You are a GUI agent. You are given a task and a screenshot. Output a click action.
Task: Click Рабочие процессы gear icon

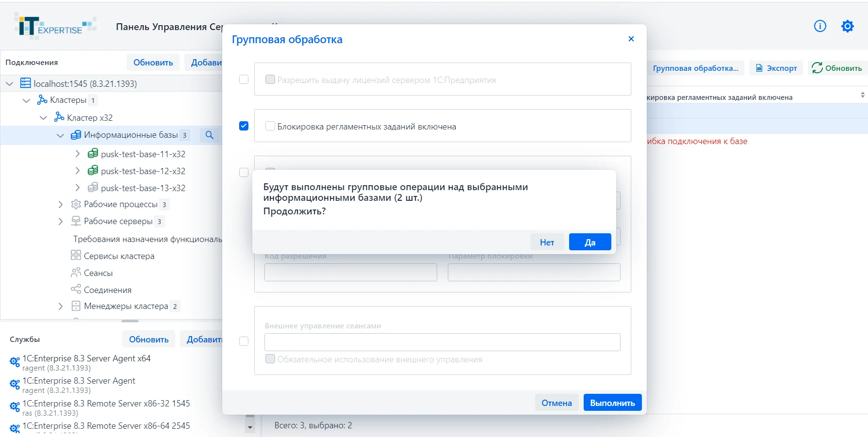[76, 204]
